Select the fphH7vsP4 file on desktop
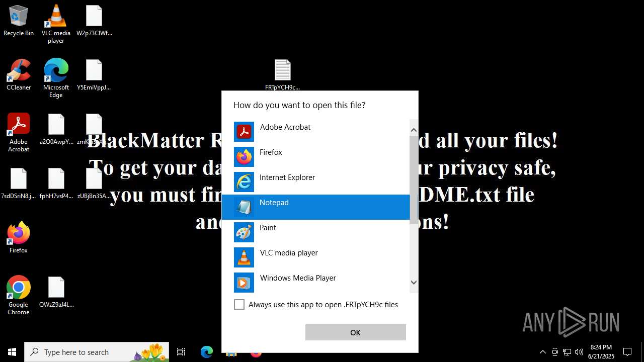This screenshot has height=362, width=644. click(56, 184)
